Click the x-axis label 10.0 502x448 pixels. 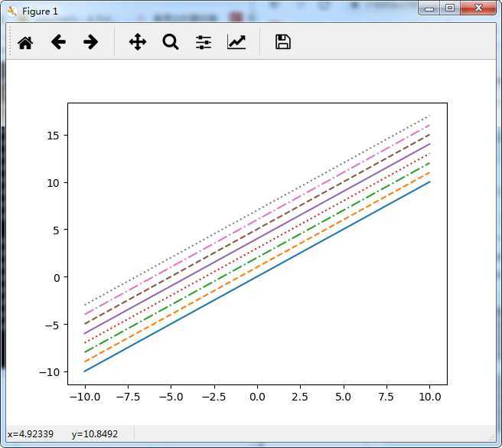click(430, 397)
